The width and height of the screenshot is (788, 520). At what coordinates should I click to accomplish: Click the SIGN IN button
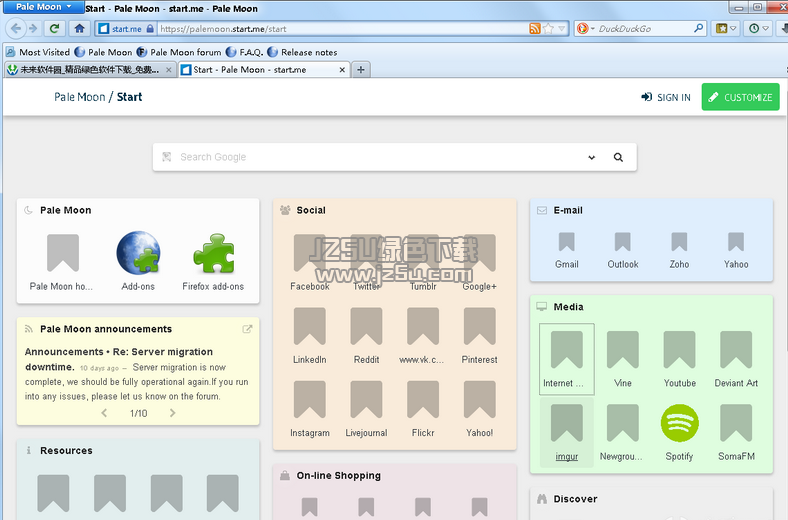[666, 97]
